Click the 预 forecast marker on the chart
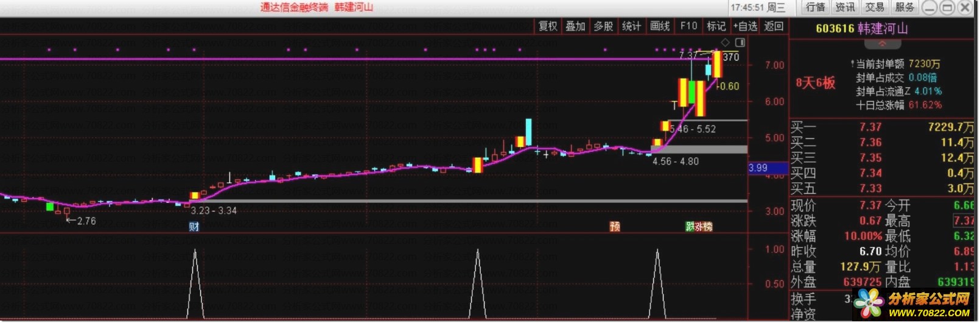Image resolution: width=980 pixels, height=323 pixels. [x=615, y=227]
